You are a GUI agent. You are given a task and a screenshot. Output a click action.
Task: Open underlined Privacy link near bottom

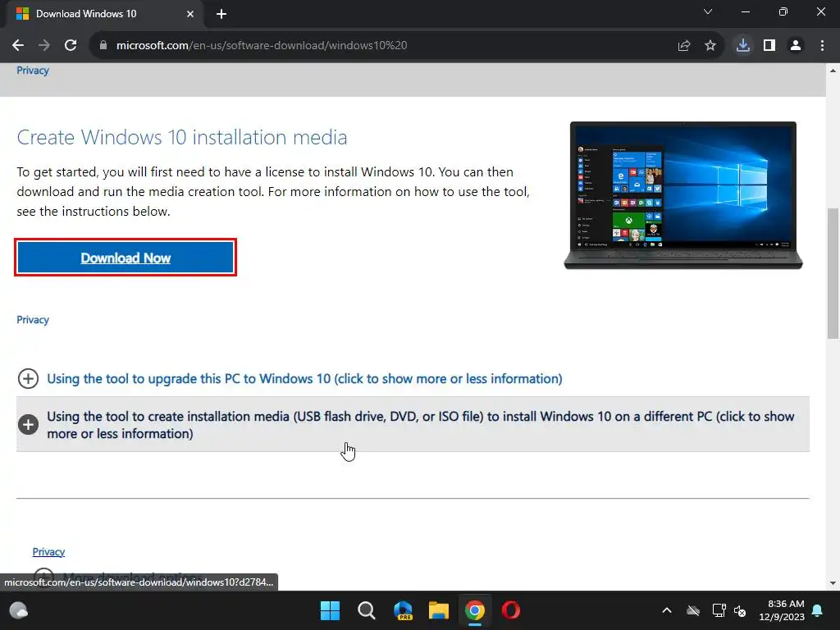[x=48, y=552]
